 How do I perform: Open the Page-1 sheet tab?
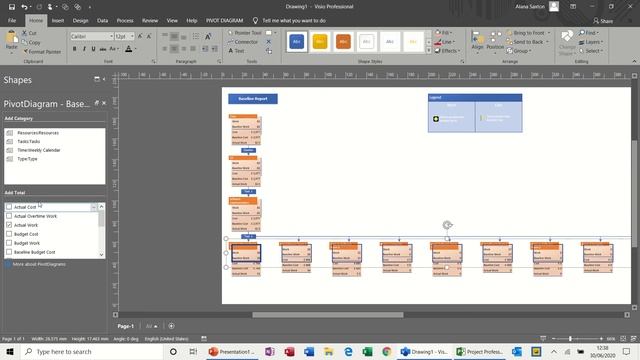(126, 326)
